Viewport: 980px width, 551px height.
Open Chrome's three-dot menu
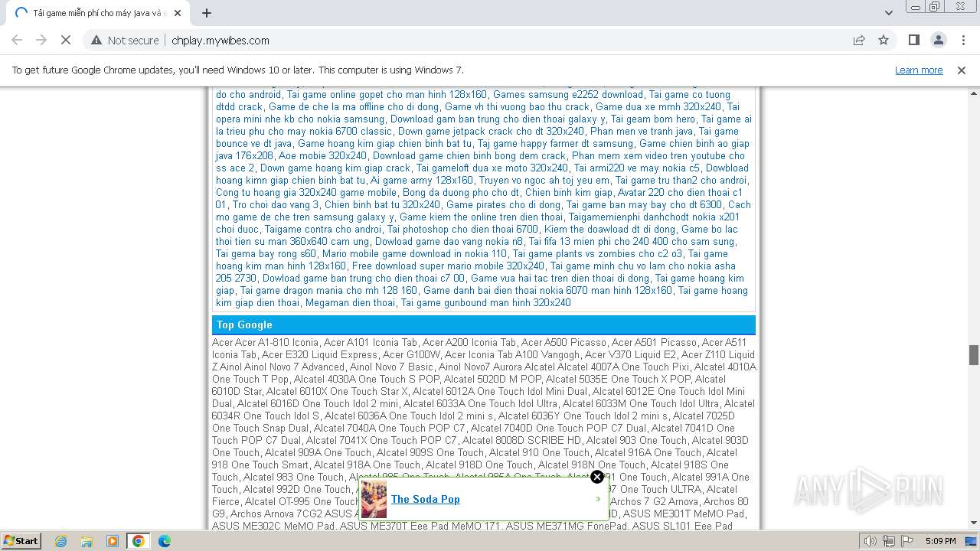coord(963,41)
